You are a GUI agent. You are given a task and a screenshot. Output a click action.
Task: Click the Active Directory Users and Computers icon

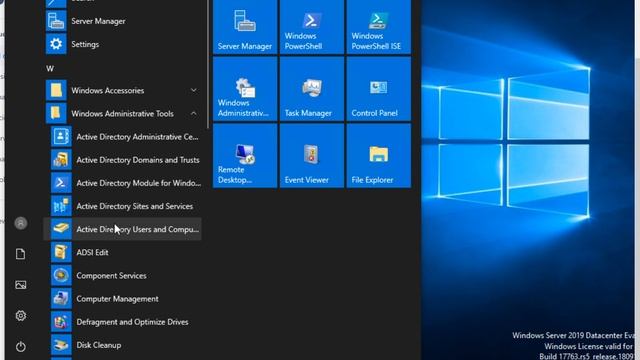pyautogui.click(x=61, y=229)
